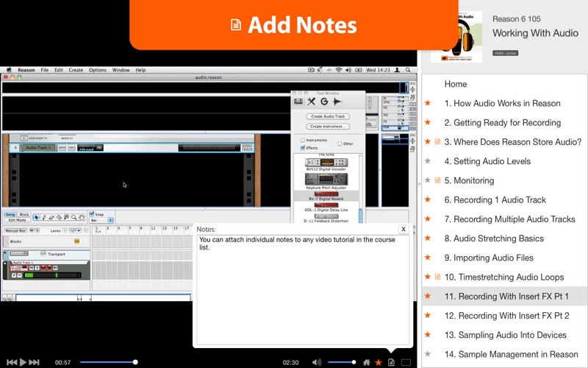
Task: Open the Bar snap value dropdown
Action: pyautogui.click(x=101, y=220)
